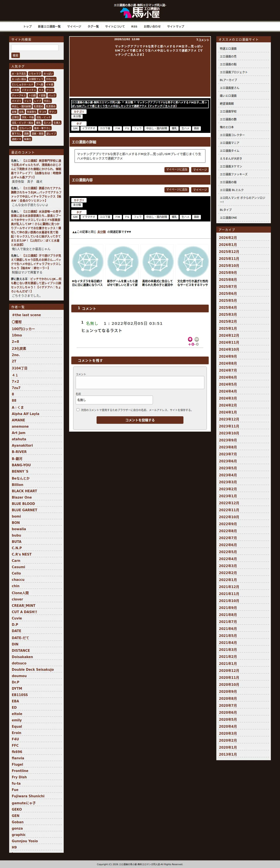Open author link Alpha Alf Layla
Screen dimensions: 280x868
pos(25,413)
